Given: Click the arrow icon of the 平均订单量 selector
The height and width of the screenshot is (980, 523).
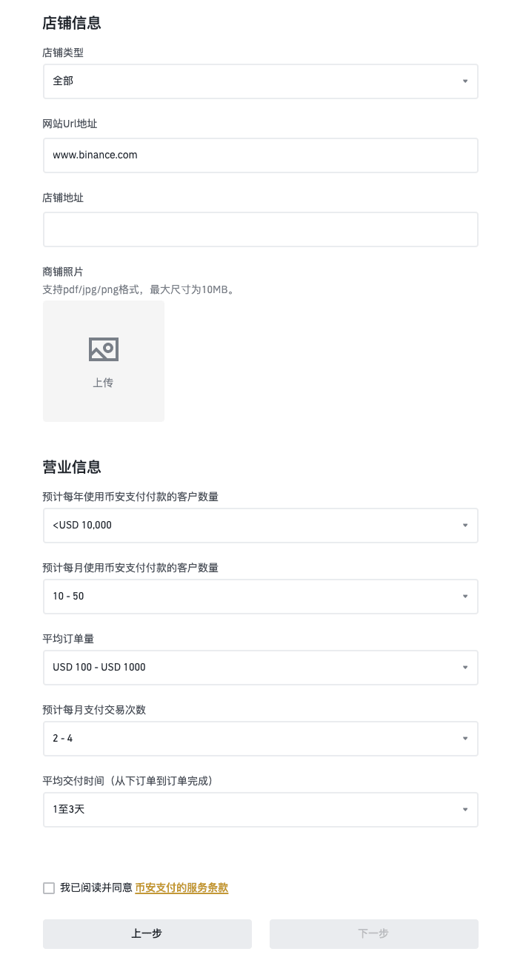Looking at the screenshot, I should 465,668.
